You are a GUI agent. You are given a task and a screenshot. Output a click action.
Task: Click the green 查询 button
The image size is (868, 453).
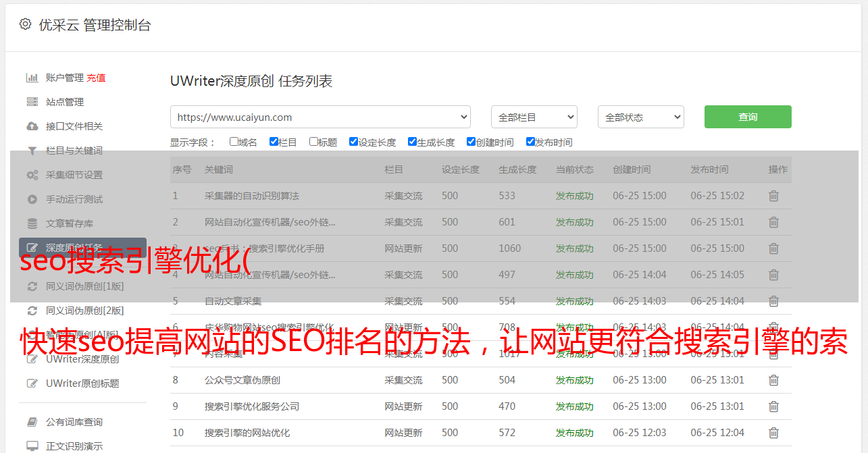click(748, 117)
